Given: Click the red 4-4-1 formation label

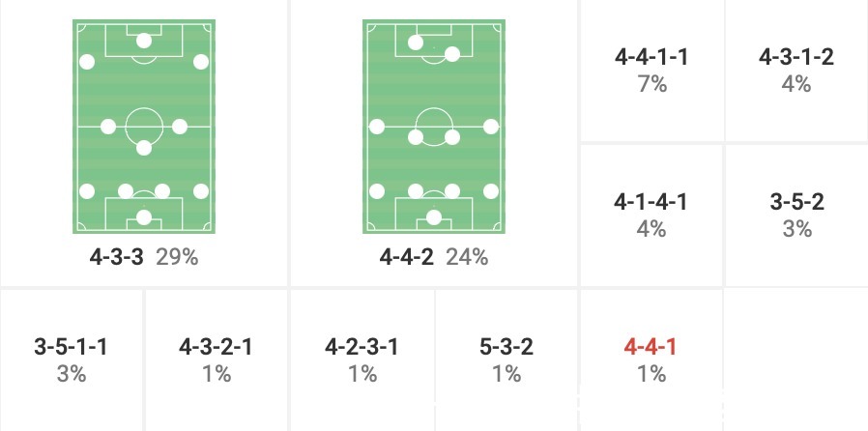Looking at the screenshot, I should 651,347.
